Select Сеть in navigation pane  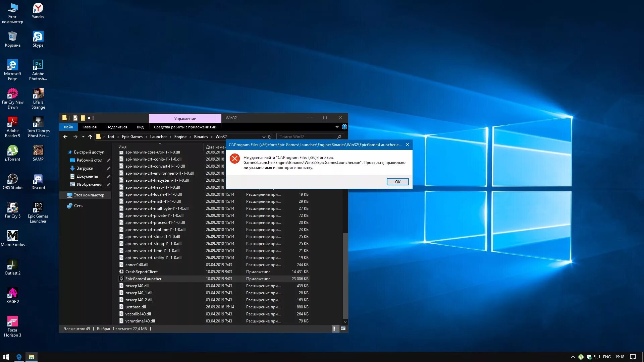pyautogui.click(x=75, y=206)
